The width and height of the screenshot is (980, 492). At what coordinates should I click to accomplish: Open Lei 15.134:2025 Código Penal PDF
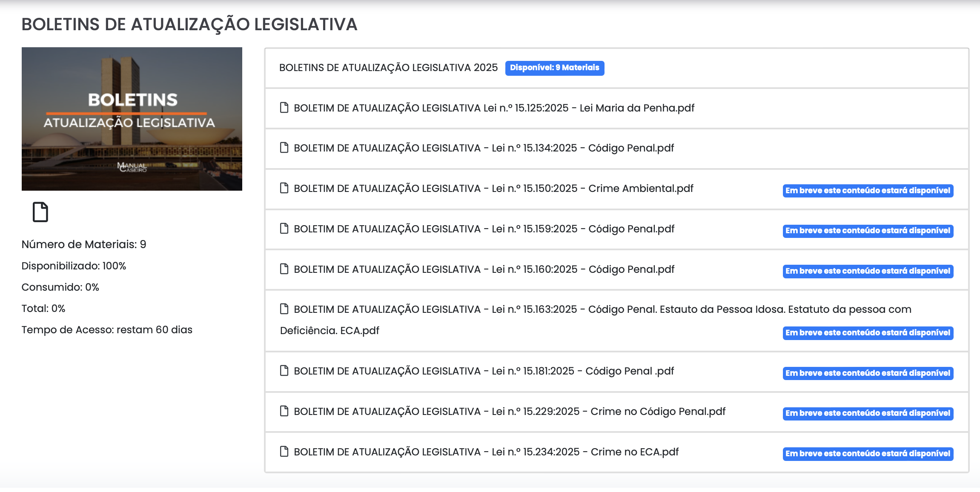484,148
